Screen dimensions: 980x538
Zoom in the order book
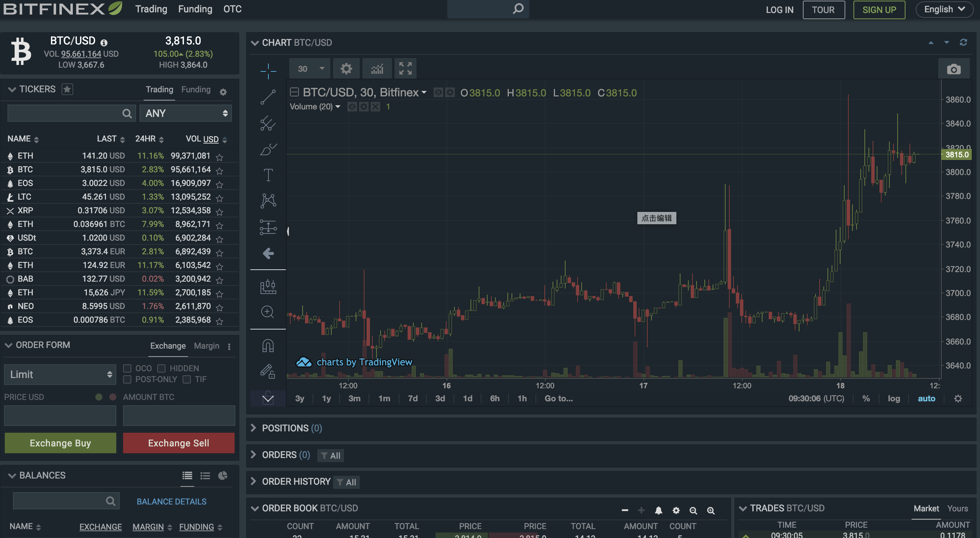tap(711, 510)
